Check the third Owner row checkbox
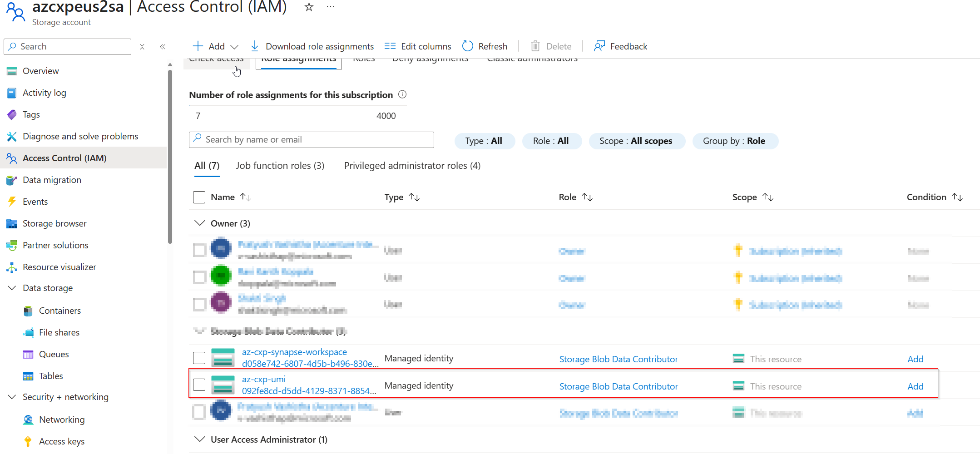This screenshot has height=454, width=980. click(199, 304)
